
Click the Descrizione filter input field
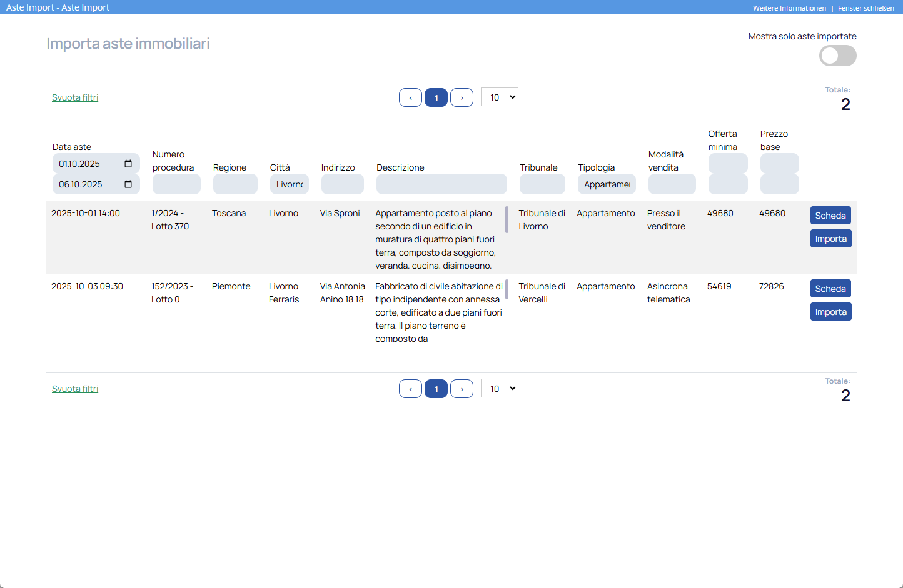[x=441, y=184]
